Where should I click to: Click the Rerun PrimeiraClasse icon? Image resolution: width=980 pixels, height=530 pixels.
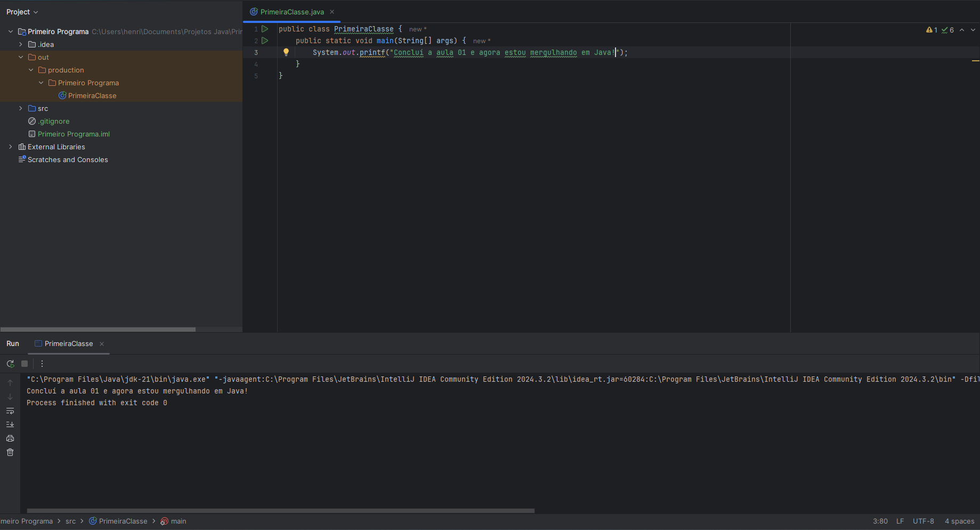click(x=10, y=364)
